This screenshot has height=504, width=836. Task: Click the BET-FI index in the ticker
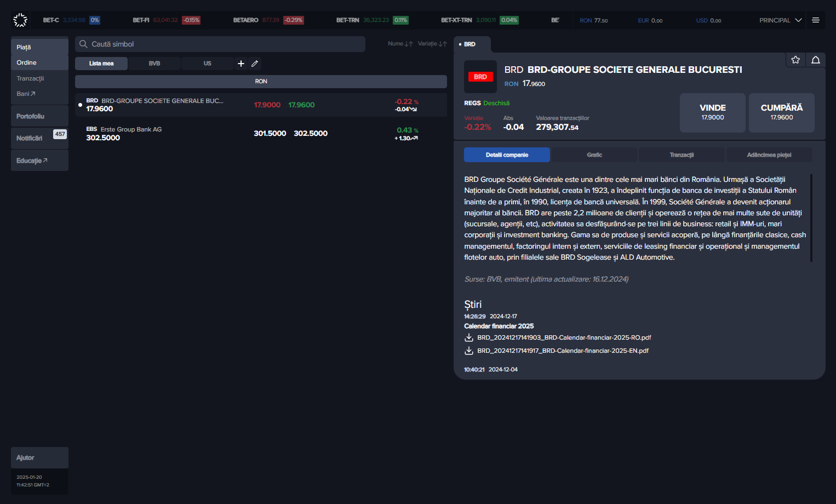167,20
